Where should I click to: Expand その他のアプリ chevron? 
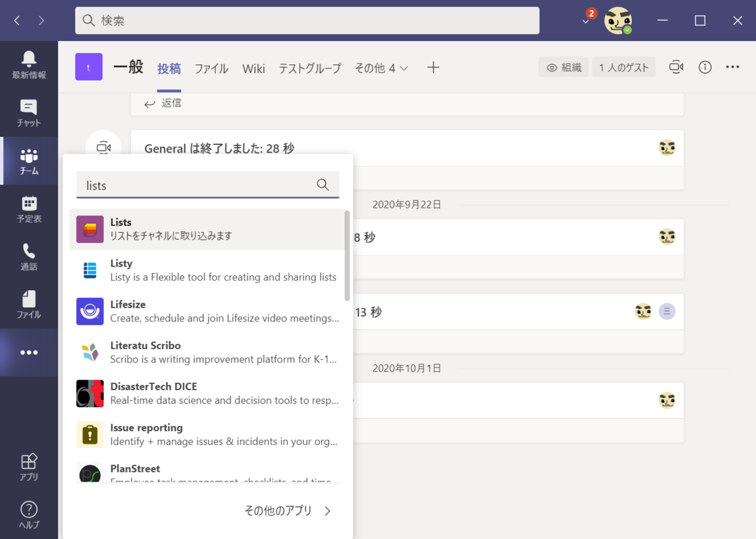[x=328, y=511]
